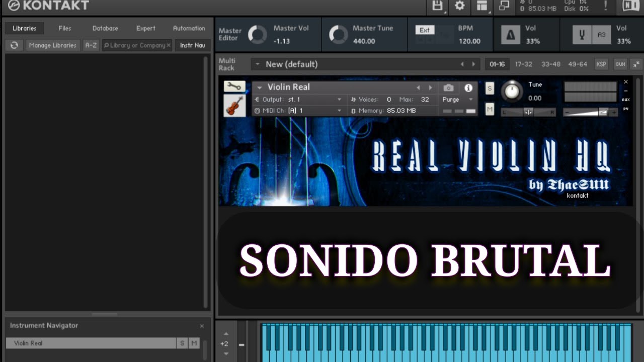Click the metronome icon
Viewport: 644px width, 362px height.
tap(510, 35)
